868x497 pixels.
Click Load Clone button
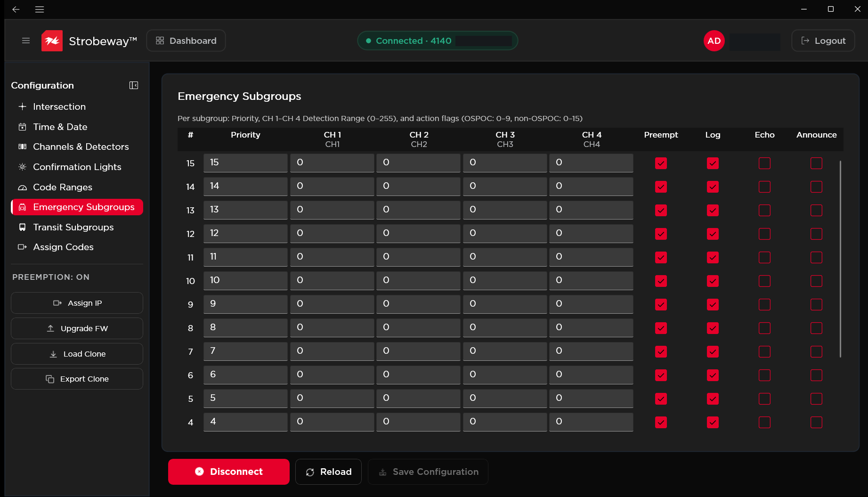77,354
